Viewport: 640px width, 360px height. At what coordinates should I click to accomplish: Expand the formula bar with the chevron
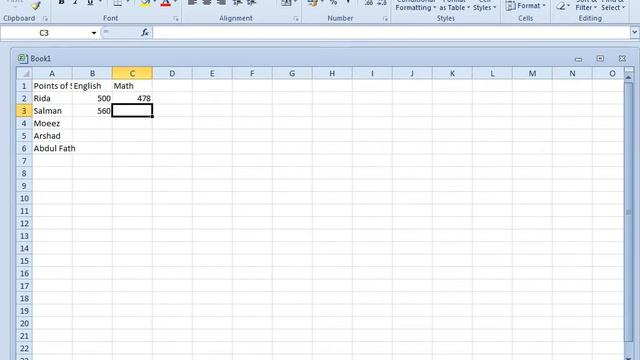pos(634,32)
